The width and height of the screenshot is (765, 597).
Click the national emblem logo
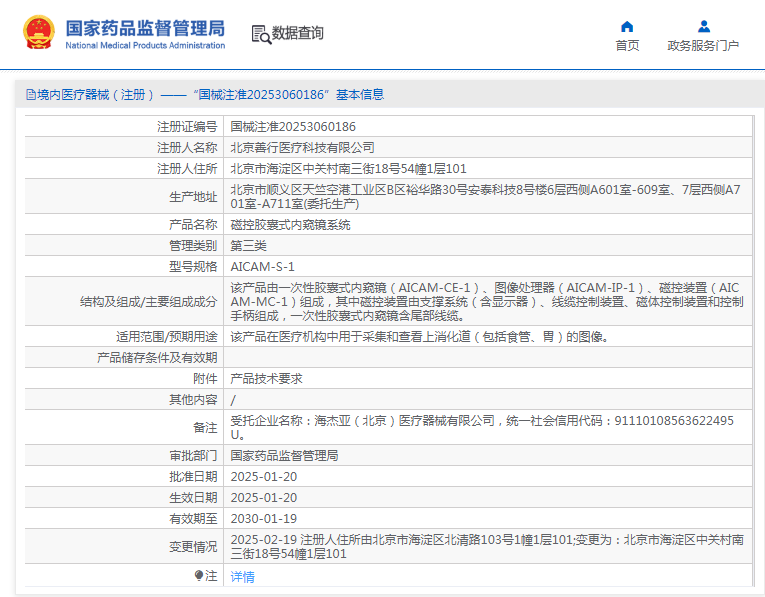39,32
